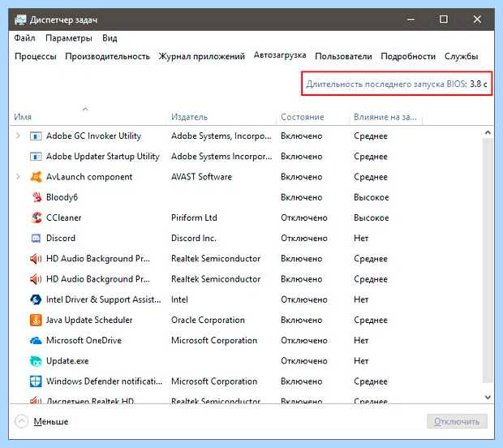The image size is (503, 448).
Task: Select the AvLaunch component orange icon
Action: [x=36, y=177]
